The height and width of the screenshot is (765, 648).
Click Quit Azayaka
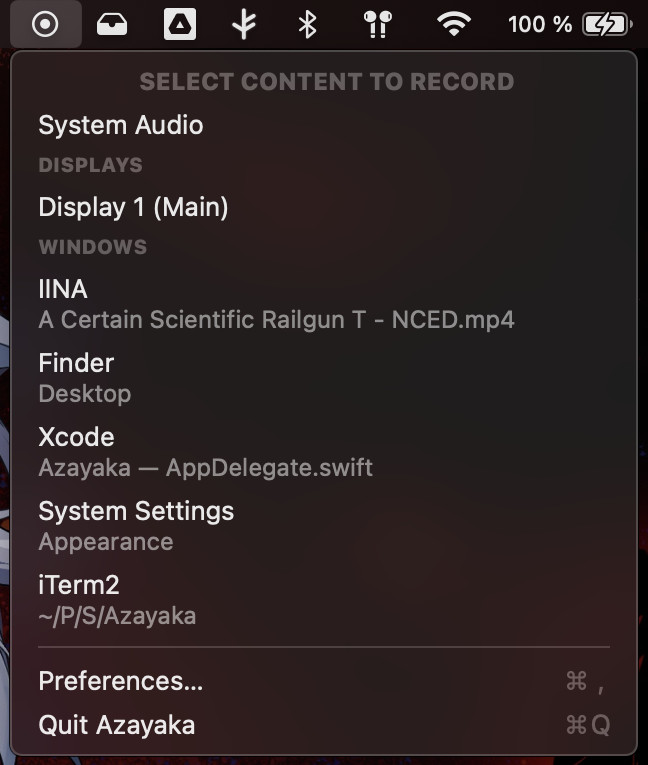(324, 725)
